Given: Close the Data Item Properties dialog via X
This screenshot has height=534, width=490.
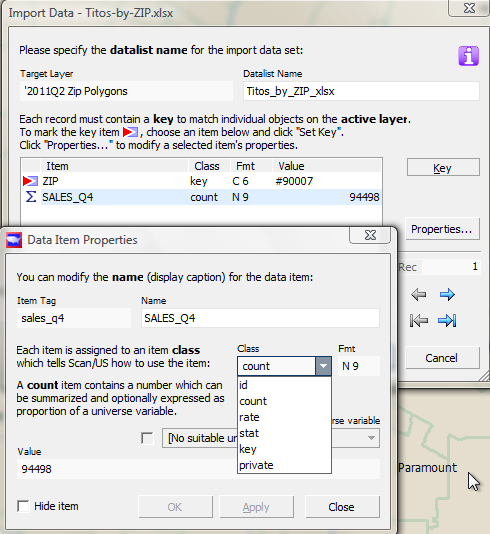Looking at the screenshot, I should tap(370, 235).
